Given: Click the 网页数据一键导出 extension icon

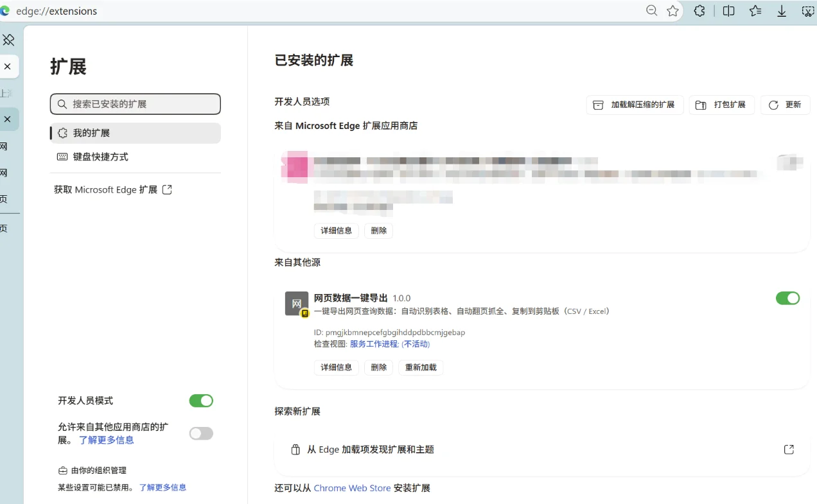Looking at the screenshot, I should [297, 304].
